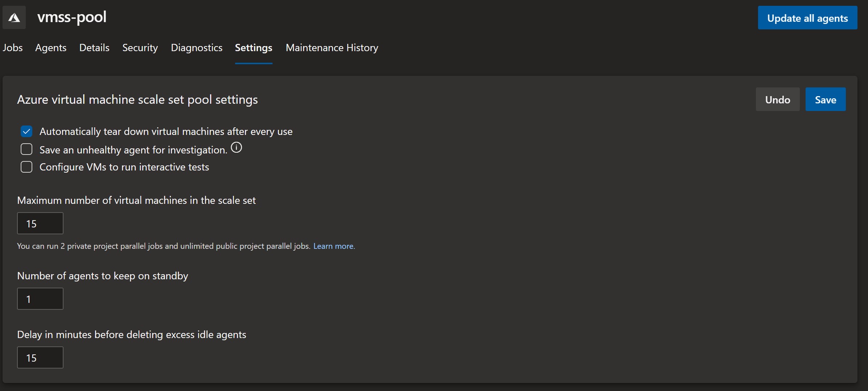Focus the maximum virtual machines input field
868x391 pixels.
(40, 223)
